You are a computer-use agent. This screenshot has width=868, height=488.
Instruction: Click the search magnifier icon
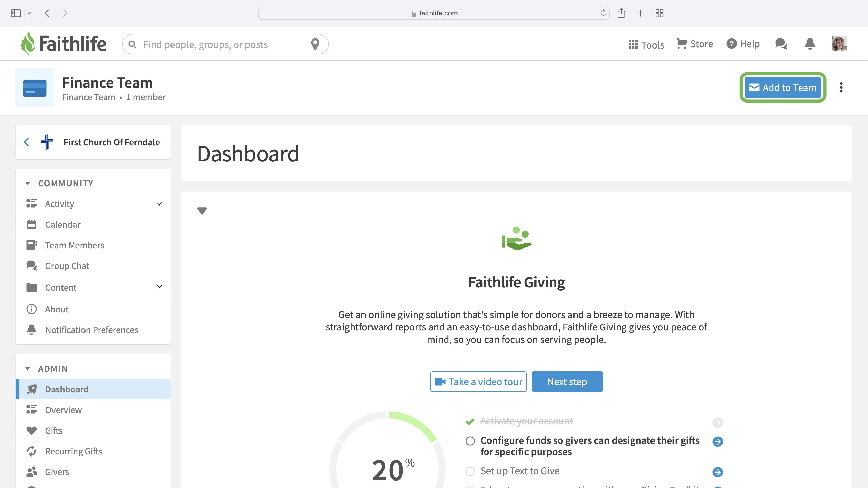133,44
